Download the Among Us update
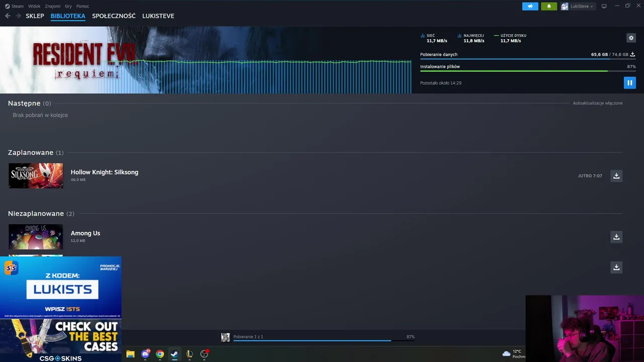 [x=616, y=236]
